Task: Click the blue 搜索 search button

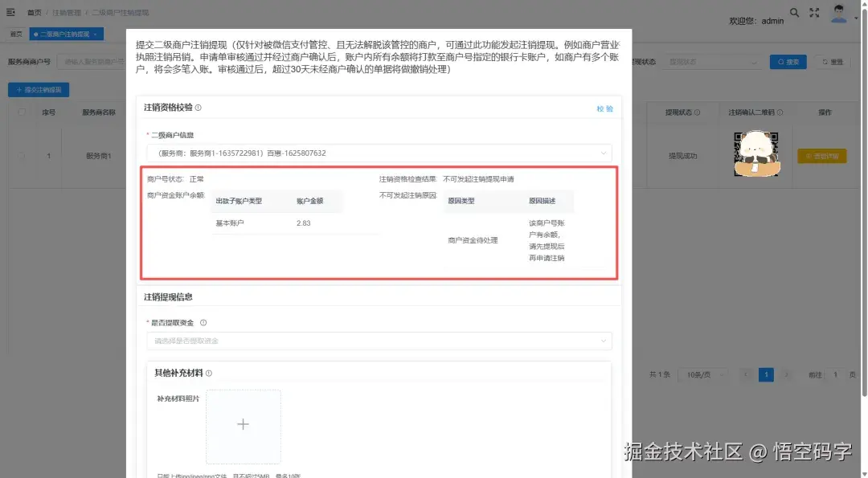Action: (787, 61)
